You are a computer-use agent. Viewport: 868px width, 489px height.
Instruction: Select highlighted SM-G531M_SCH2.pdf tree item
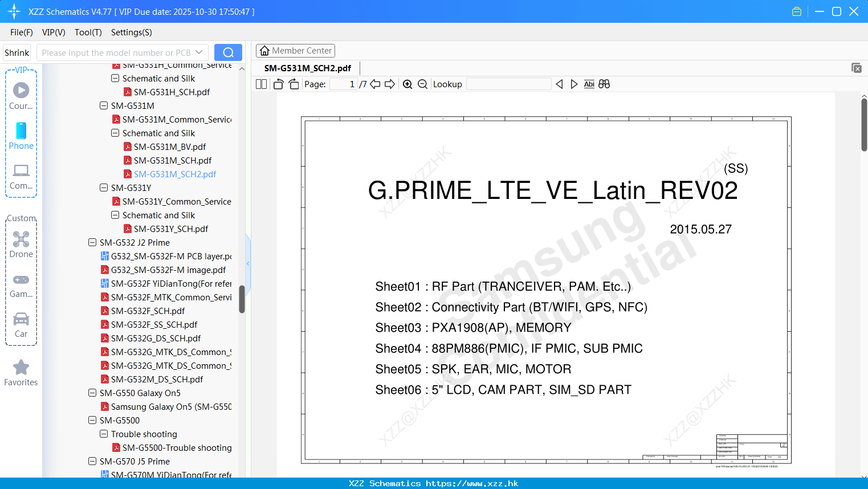point(175,174)
